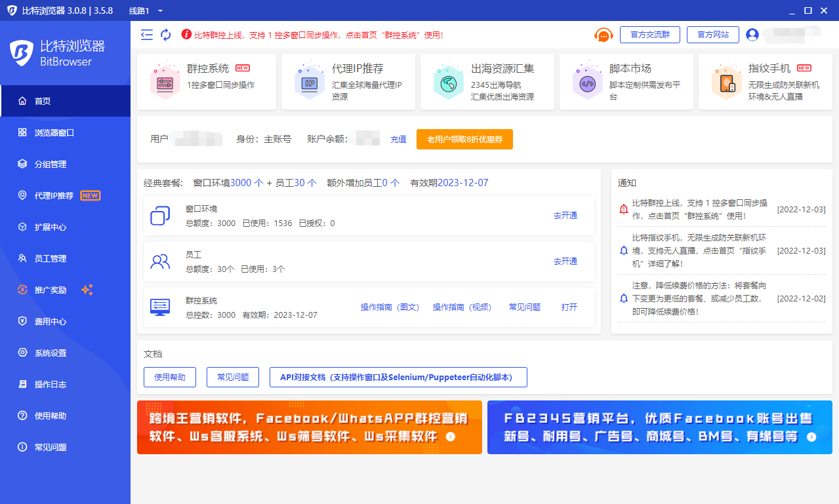Click the user avatar icon
Screen dimensions: 839x504
[x=752, y=35]
